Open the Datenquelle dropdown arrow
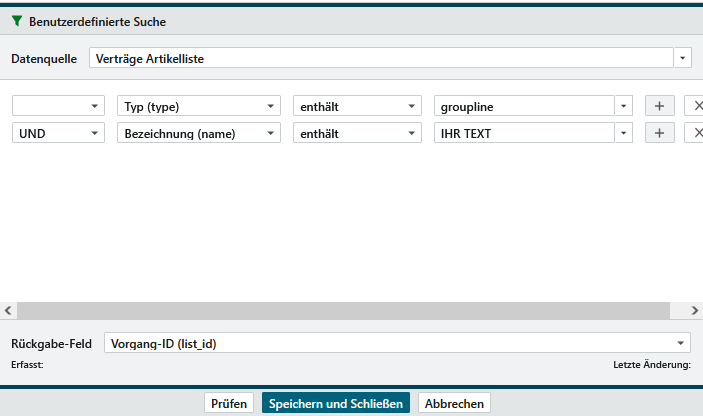Screen dimensions: 703x416 point(683,58)
